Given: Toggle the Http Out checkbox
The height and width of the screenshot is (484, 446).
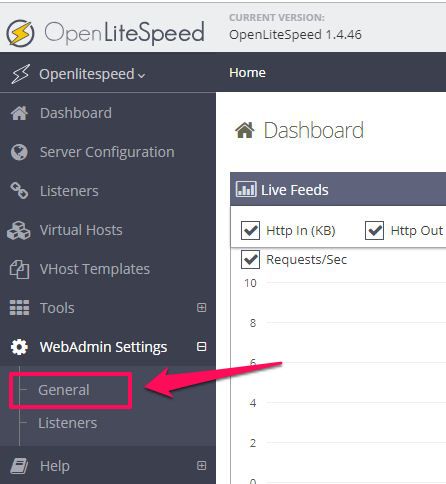Looking at the screenshot, I should 374,230.
